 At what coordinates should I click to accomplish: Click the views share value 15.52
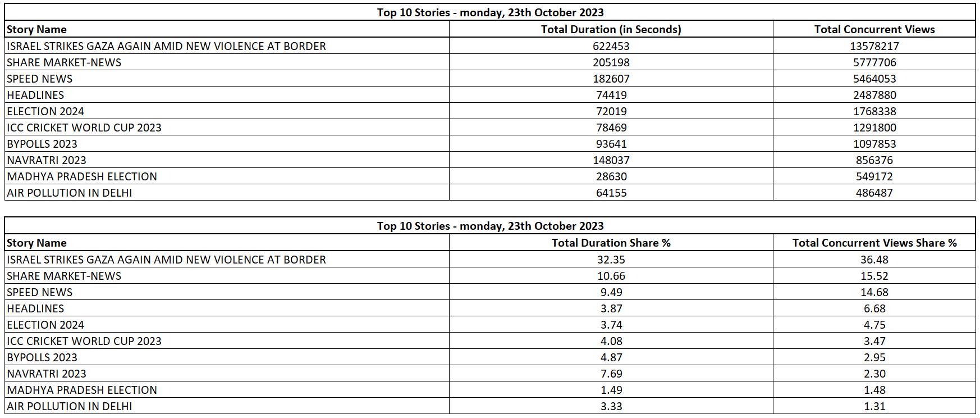point(874,276)
